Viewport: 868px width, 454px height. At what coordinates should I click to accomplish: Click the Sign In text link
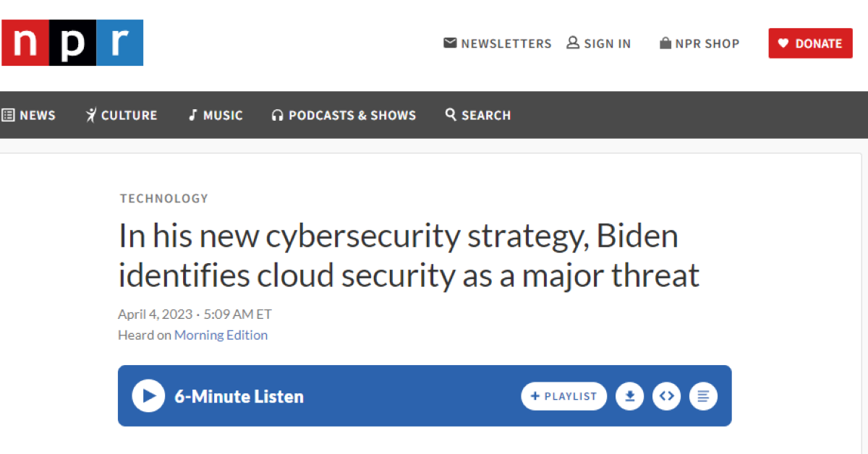point(607,43)
